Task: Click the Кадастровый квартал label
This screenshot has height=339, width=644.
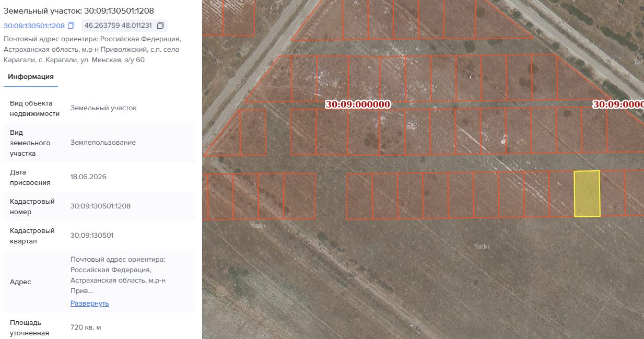Action: (x=32, y=236)
